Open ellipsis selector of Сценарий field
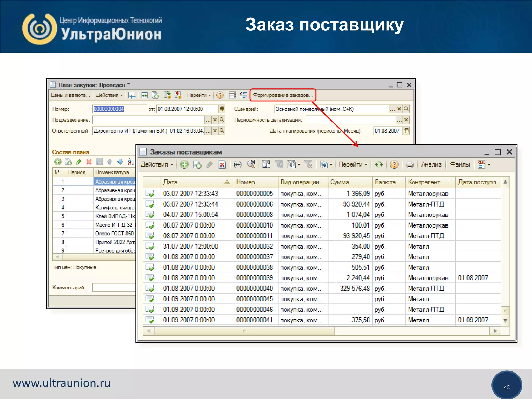The width and height of the screenshot is (532, 399). point(392,109)
